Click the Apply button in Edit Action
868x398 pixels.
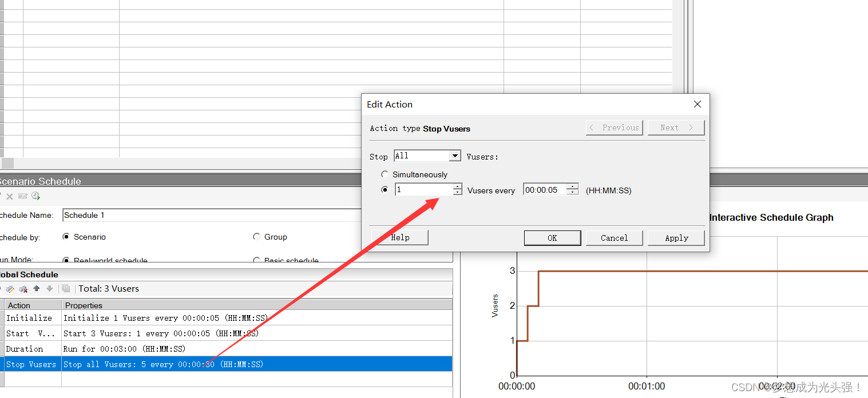[676, 238]
